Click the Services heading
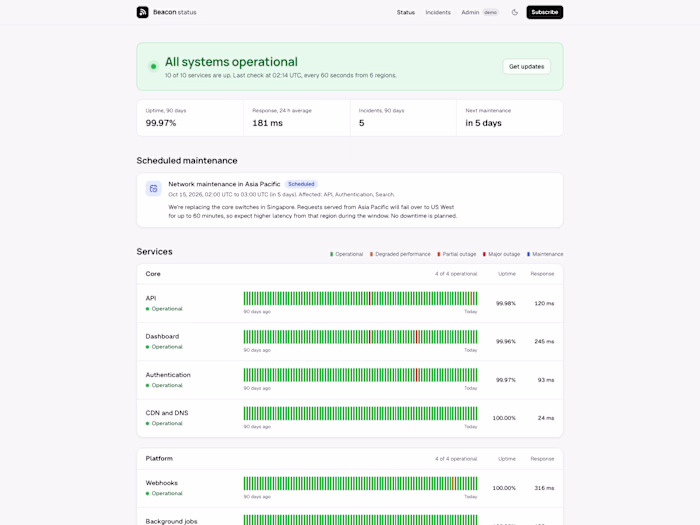The height and width of the screenshot is (525, 700). pyautogui.click(x=154, y=251)
